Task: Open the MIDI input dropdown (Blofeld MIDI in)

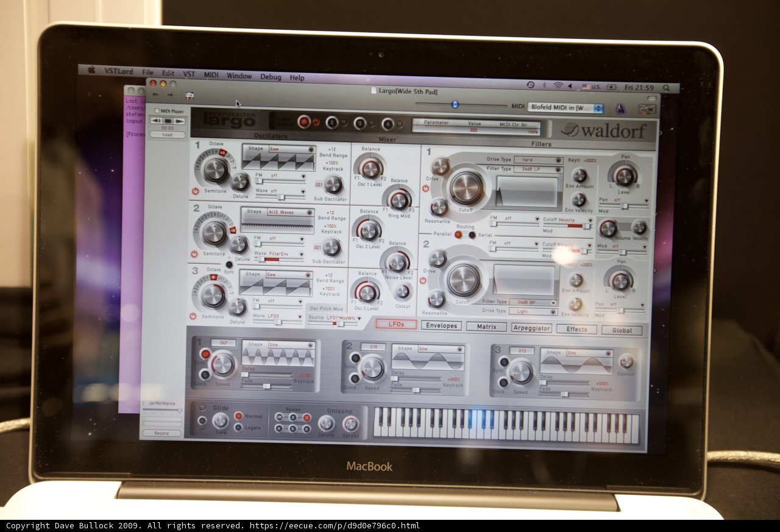Action: coord(565,108)
